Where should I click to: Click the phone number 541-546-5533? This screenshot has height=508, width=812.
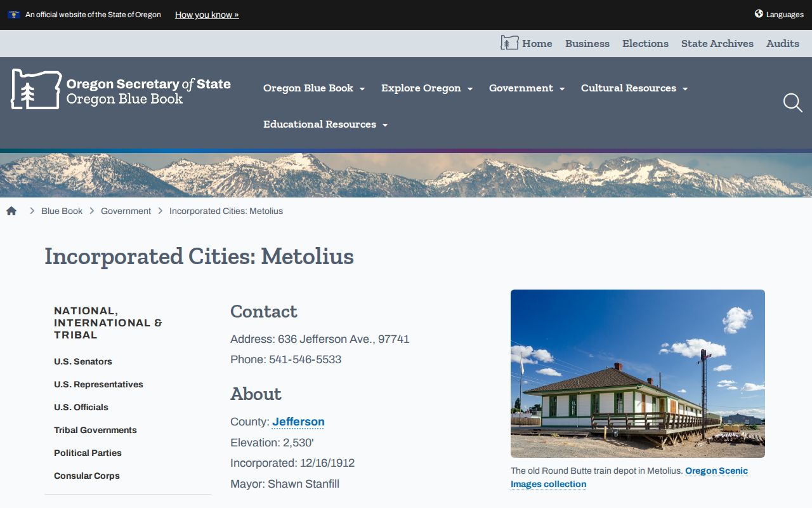305,359
